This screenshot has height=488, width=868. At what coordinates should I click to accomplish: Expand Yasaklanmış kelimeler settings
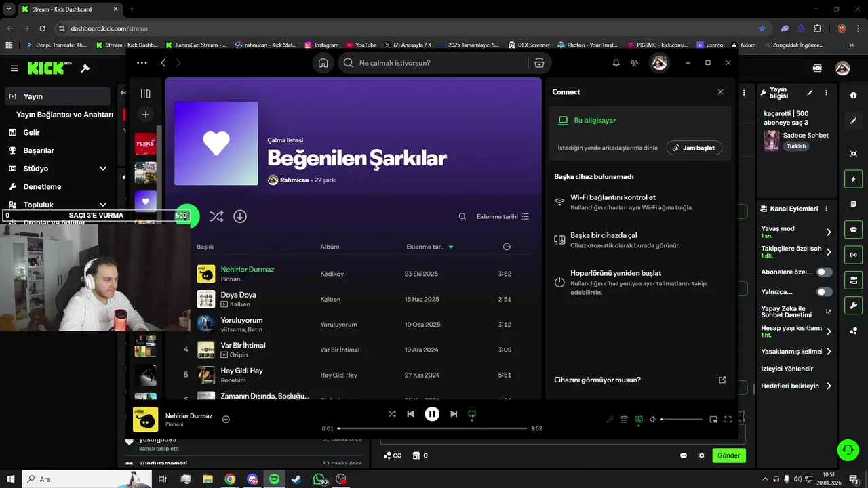[829, 352]
